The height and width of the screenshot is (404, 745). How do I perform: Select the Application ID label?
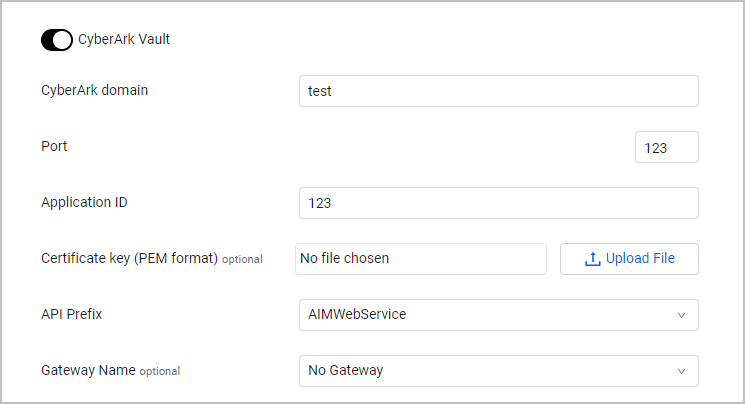84,202
